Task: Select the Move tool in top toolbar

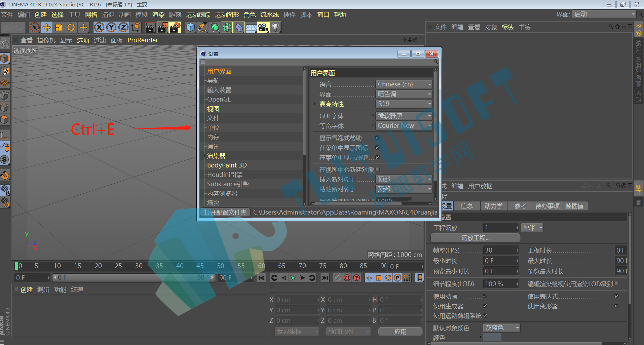Action: tap(47, 27)
